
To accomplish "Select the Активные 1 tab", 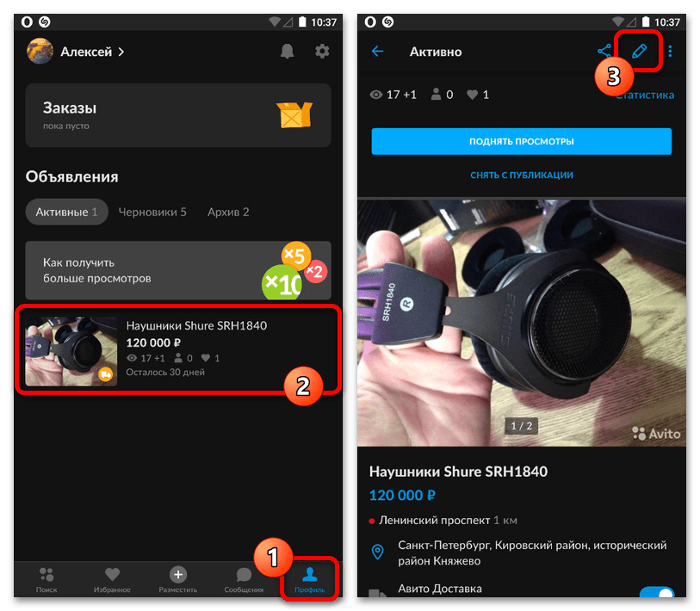I will (66, 212).
